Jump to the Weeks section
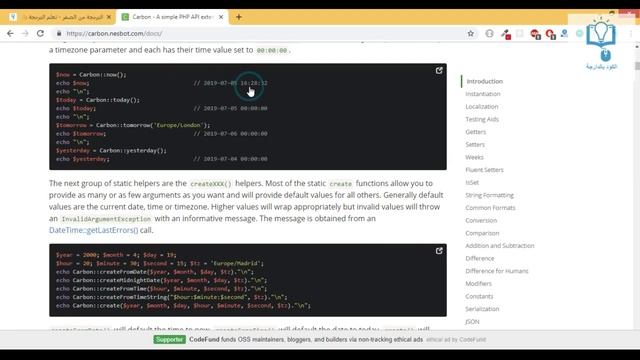Screen dimensions: 640x360 (x=474, y=157)
